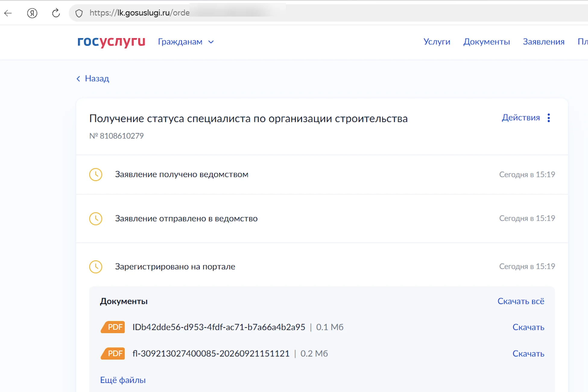This screenshot has width=588, height=392.
Task: Click the chevron next to Назад
Action: point(78,79)
